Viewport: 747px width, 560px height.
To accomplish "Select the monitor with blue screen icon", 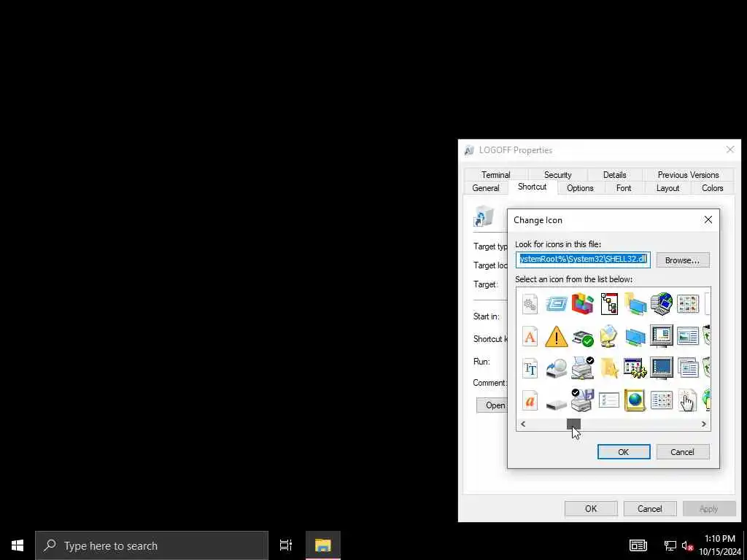I will (661, 368).
